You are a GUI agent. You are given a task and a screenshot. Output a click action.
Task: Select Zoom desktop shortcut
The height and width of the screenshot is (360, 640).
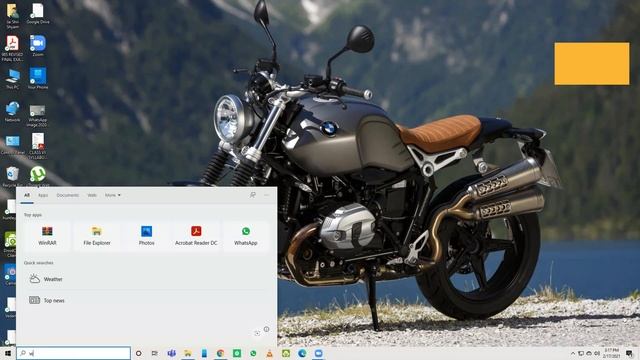click(38, 46)
